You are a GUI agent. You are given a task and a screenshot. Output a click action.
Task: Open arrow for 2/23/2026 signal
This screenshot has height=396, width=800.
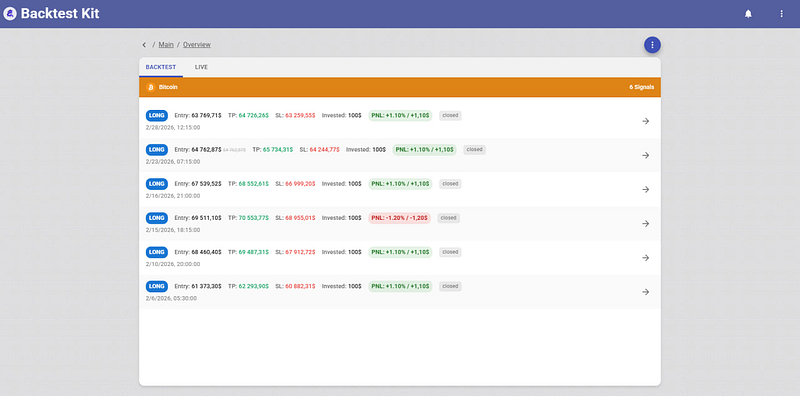(645, 155)
